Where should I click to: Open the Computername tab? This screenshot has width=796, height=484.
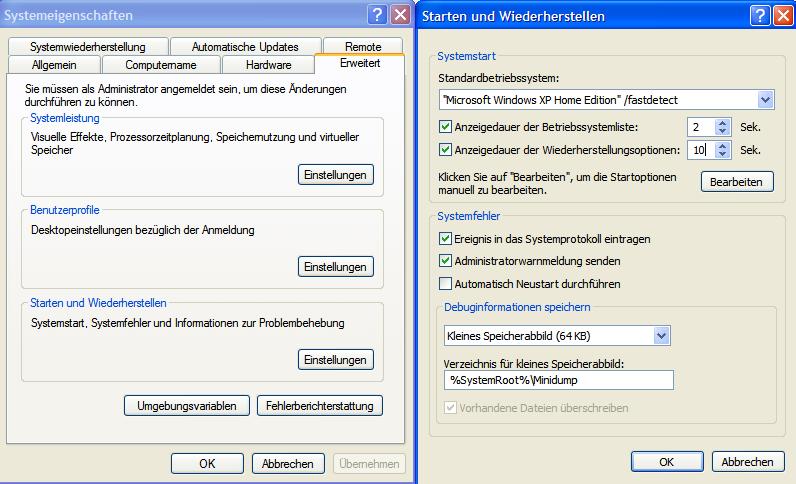point(161,65)
